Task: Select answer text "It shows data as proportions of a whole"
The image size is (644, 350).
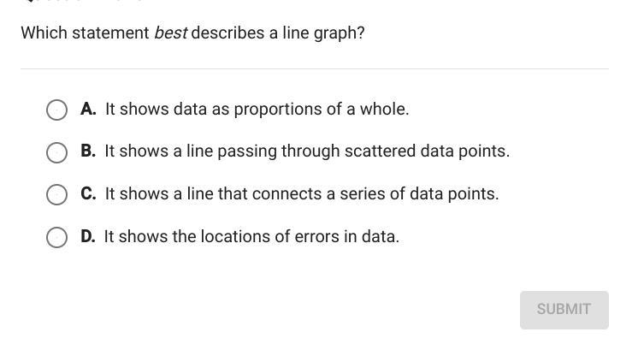Action: click(257, 110)
